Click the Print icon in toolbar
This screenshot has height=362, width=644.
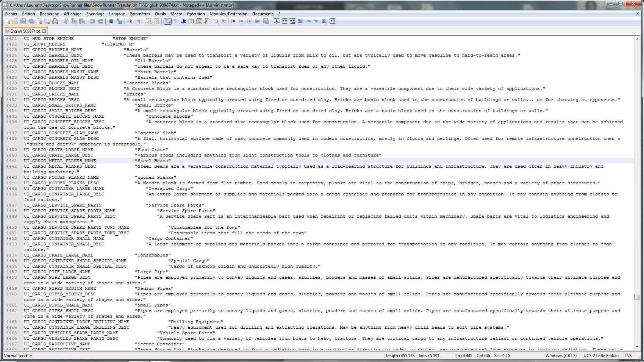pos(55,22)
